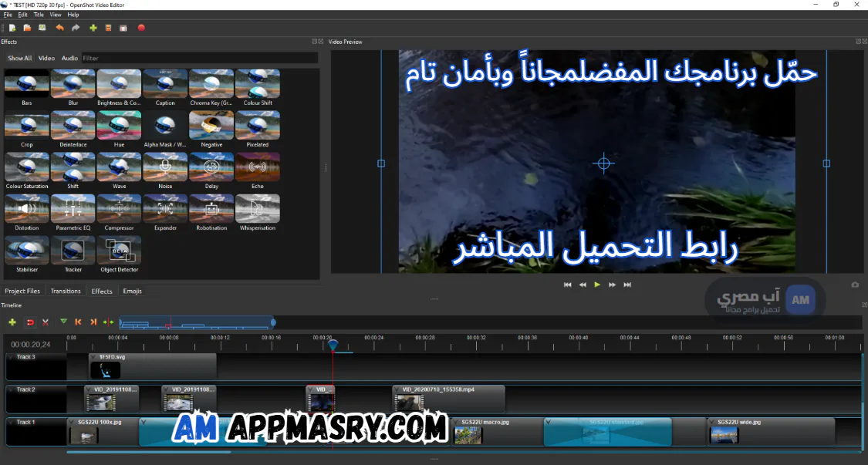Select the Object Detector effect

click(119, 254)
